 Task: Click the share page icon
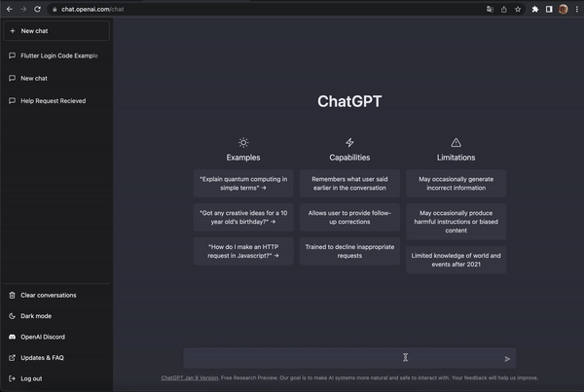pos(504,10)
